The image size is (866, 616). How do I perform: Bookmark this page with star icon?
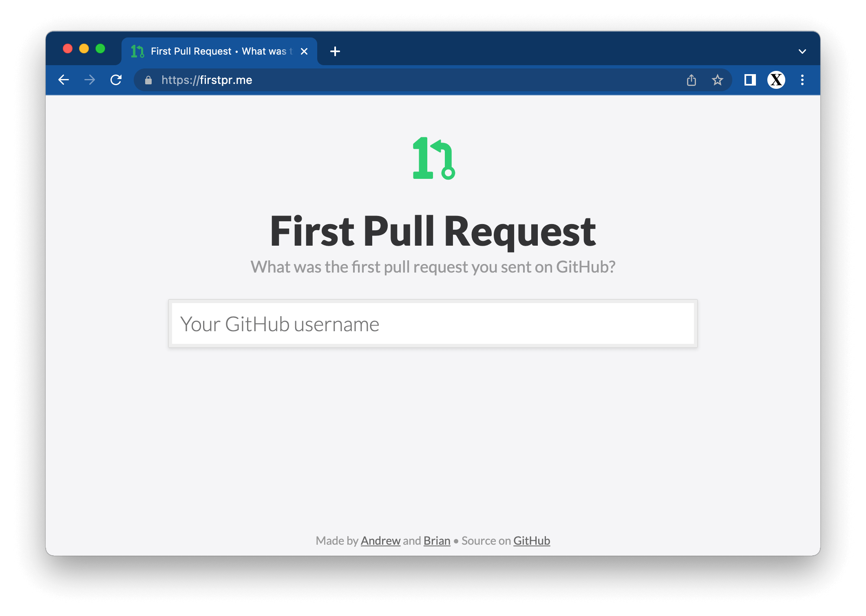717,80
